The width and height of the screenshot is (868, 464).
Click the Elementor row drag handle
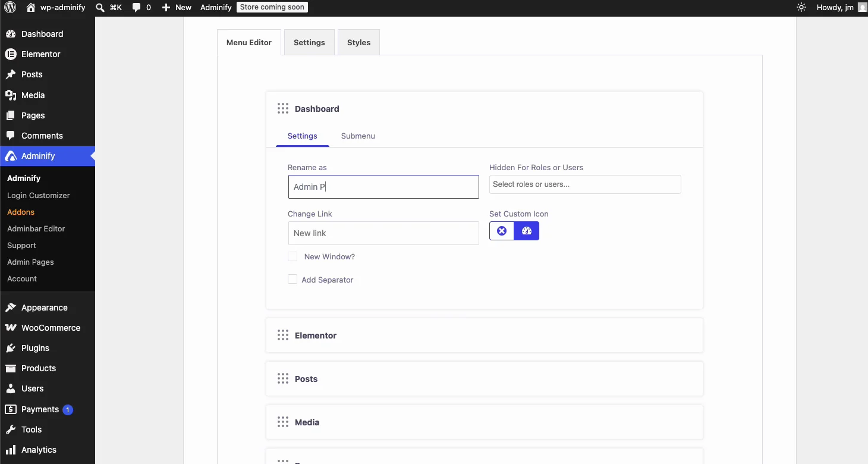(x=283, y=336)
